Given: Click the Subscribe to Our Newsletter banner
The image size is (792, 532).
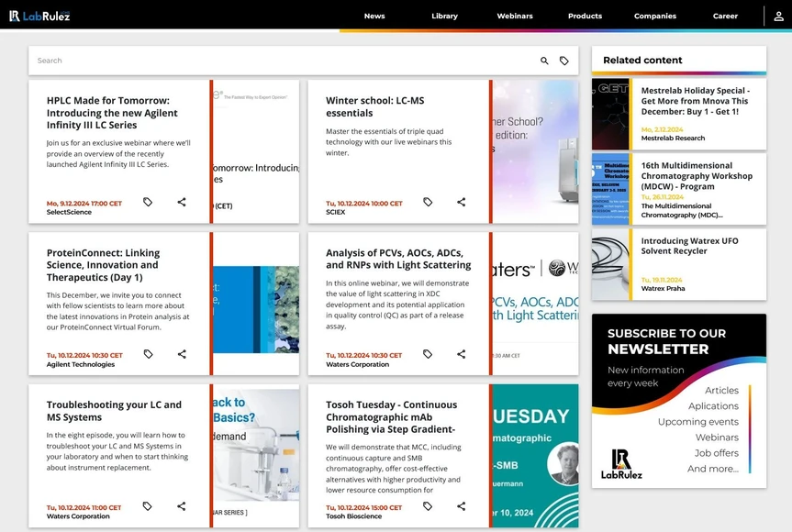Looking at the screenshot, I should click(678, 401).
